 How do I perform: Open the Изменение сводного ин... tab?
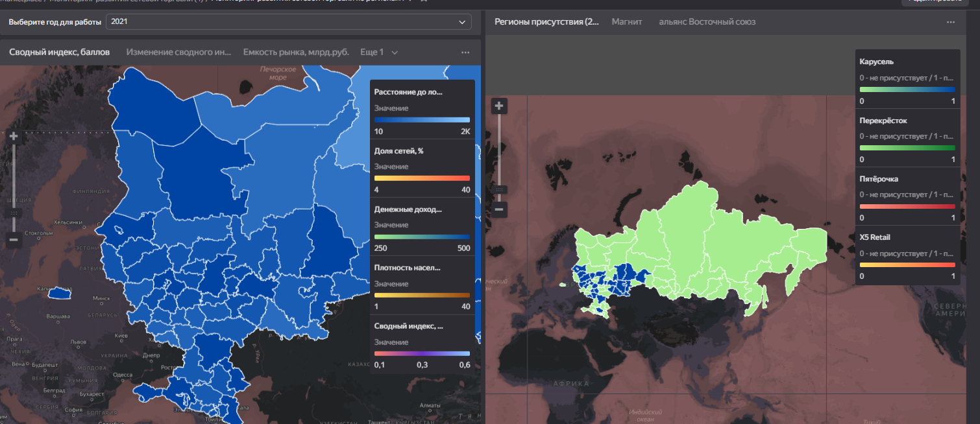coord(178,52)
